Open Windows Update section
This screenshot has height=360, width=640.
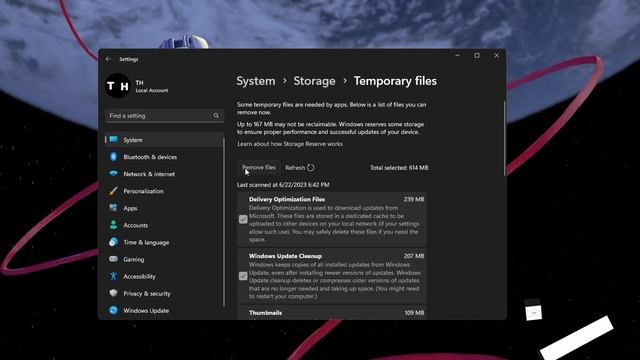[x=164, y=310]
